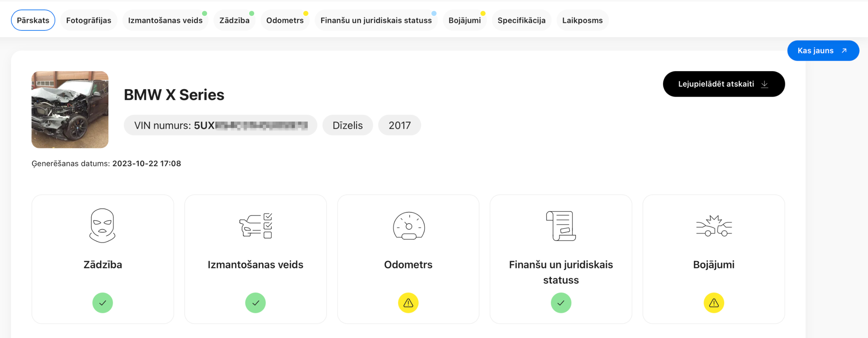Open the Bojājumi tab in navigation

[464, 20]
